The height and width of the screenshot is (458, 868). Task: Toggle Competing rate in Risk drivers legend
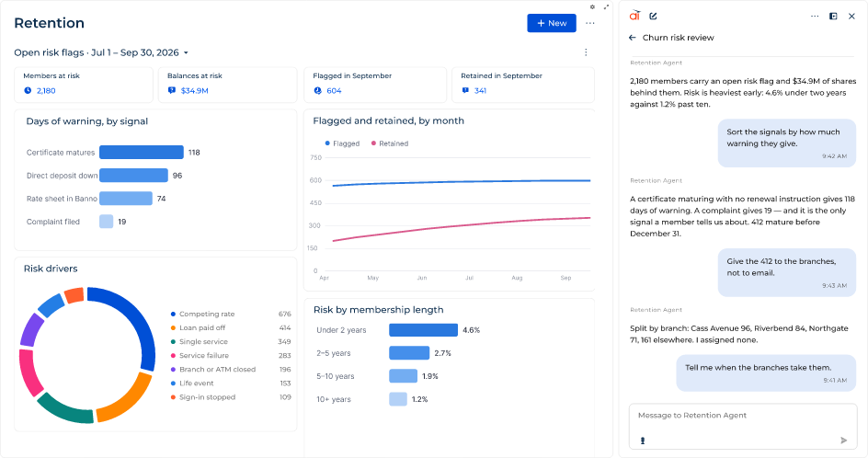click(202, 314)
